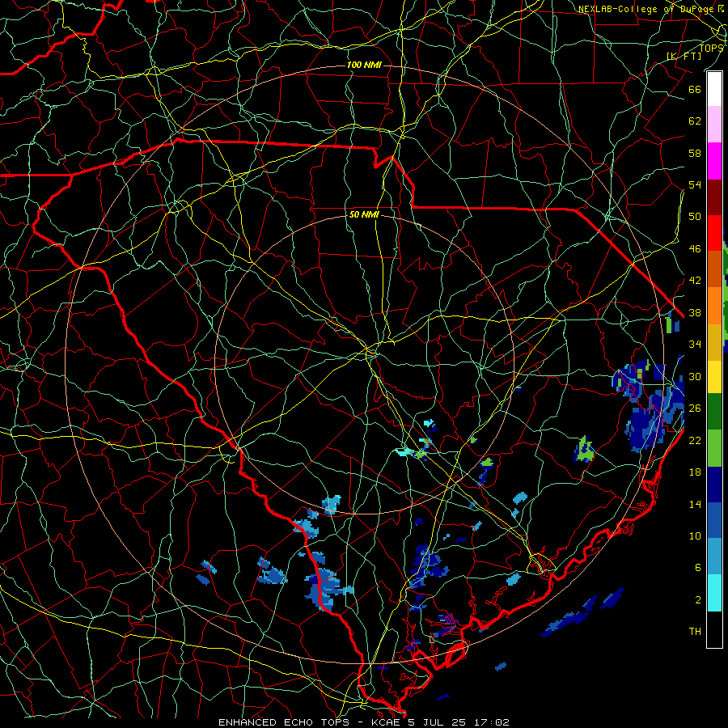Image resolution: width=728 pixels, height=728 pixels.
Task: Click the black TH threshold swatch
Action: [714, 629]
